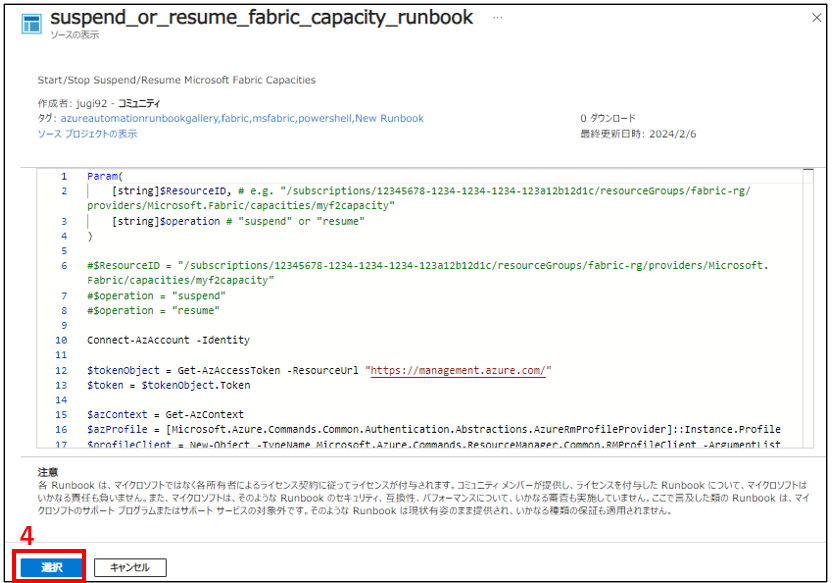Click the 選択 button
Viewport: 832px width, 583px height.
tap(51, 567)
